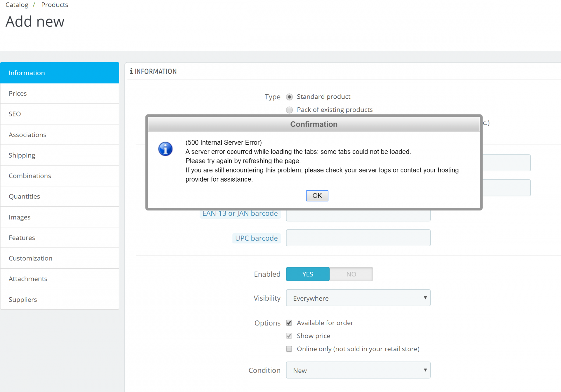Click the EAN-13 or JAN barcode field
Image resolution: width=561 pixels, height=392 pixels.
(x=358, y=216)
